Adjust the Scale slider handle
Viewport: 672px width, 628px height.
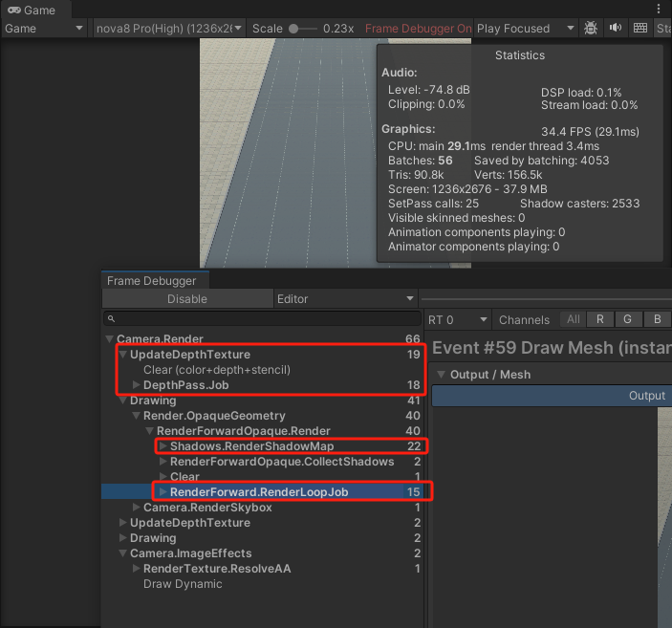(x=293, y=29)
